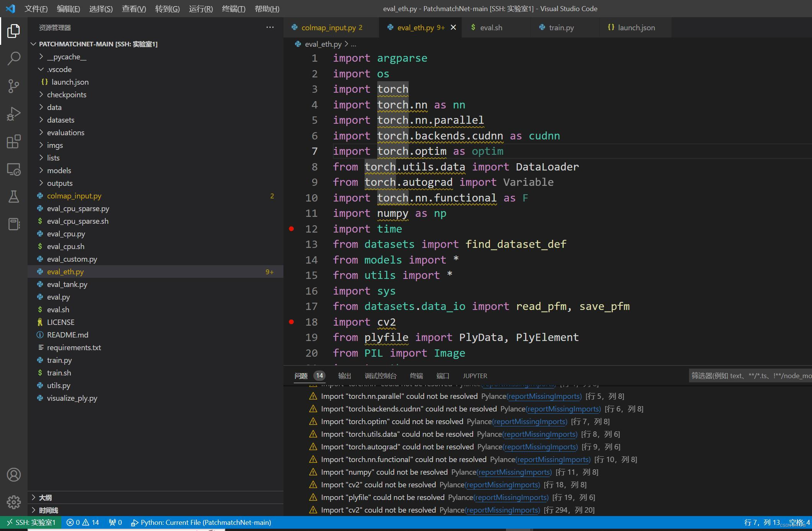
Task: Click the Source Control icon in sidebar
Action: (13, 85)
